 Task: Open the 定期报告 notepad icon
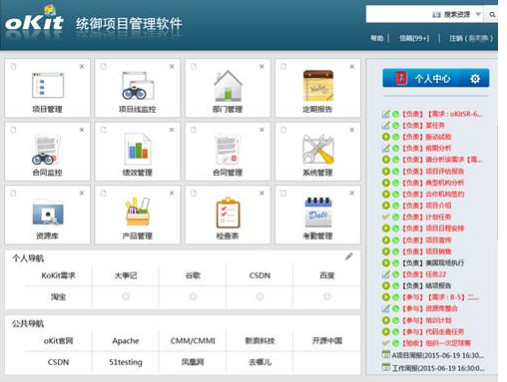[318, 86]
